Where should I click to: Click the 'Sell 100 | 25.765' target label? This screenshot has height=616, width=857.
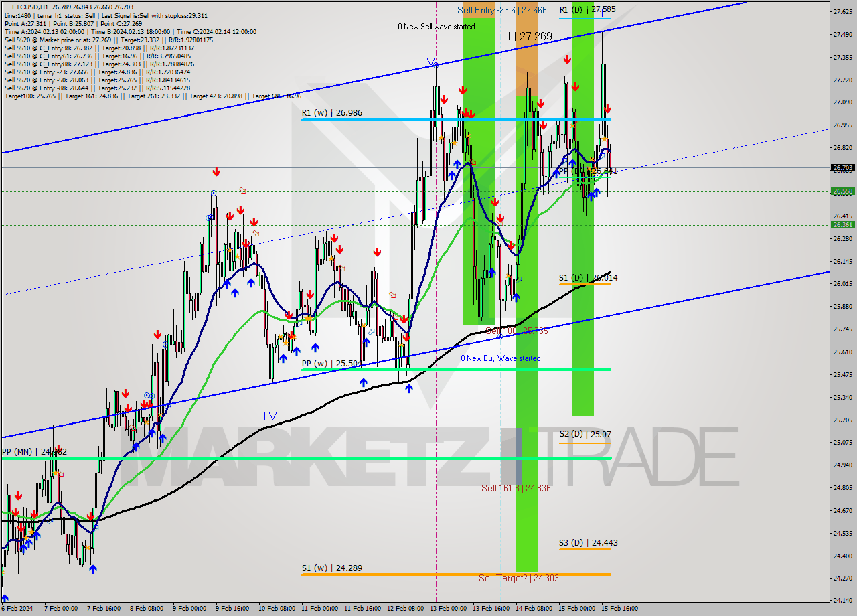tap(517, 331)
